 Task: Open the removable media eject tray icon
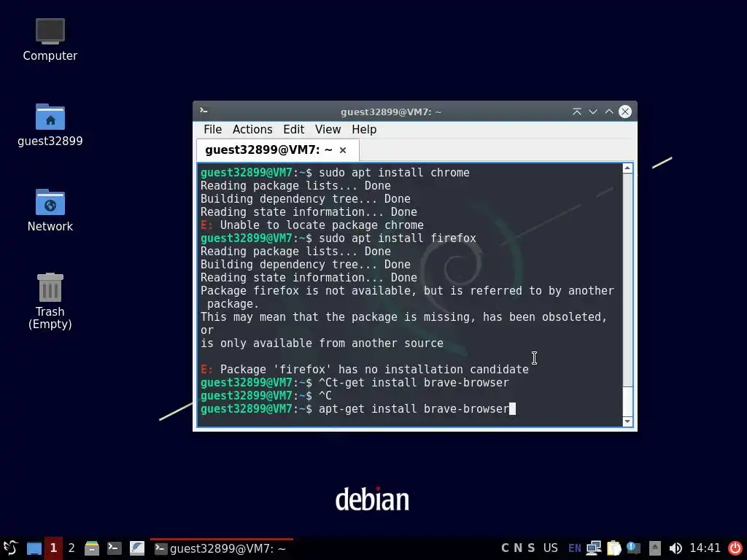click(654, 548)
